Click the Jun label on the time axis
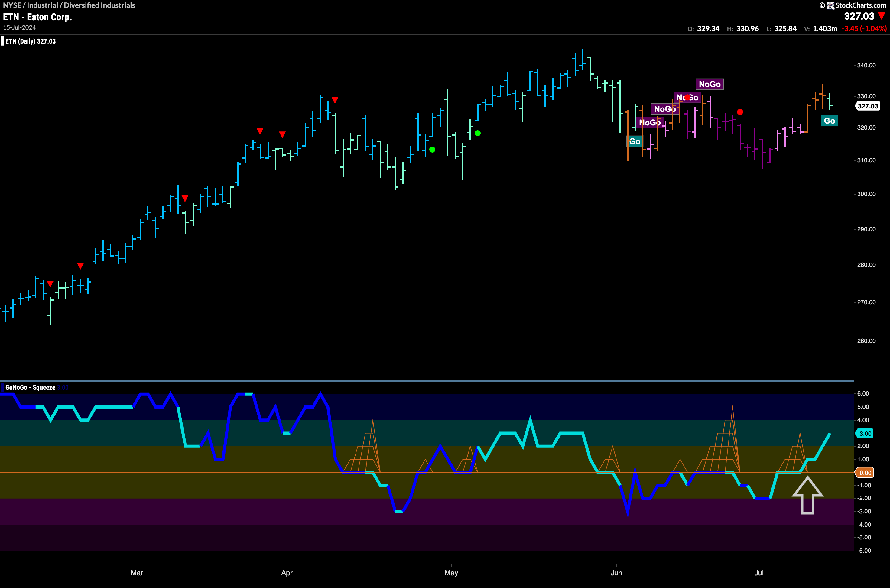This screenshot has width=890, height=588. click(616, 573)
